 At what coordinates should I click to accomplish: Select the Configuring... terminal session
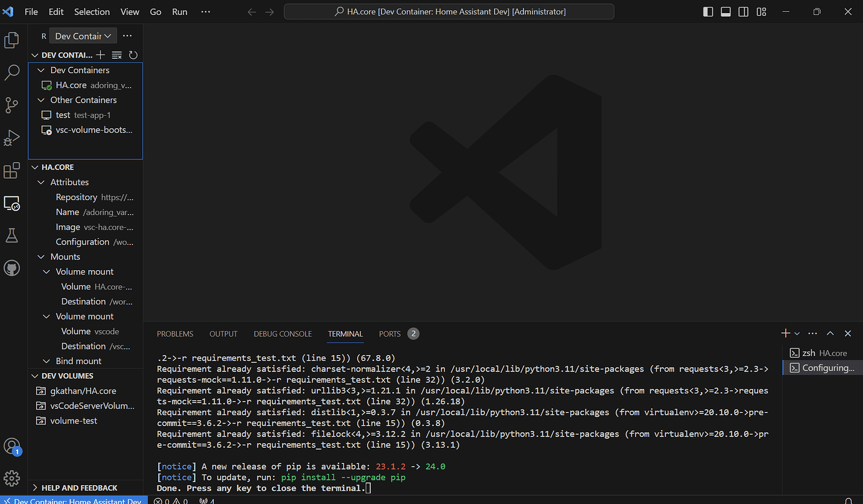(822, 367)
